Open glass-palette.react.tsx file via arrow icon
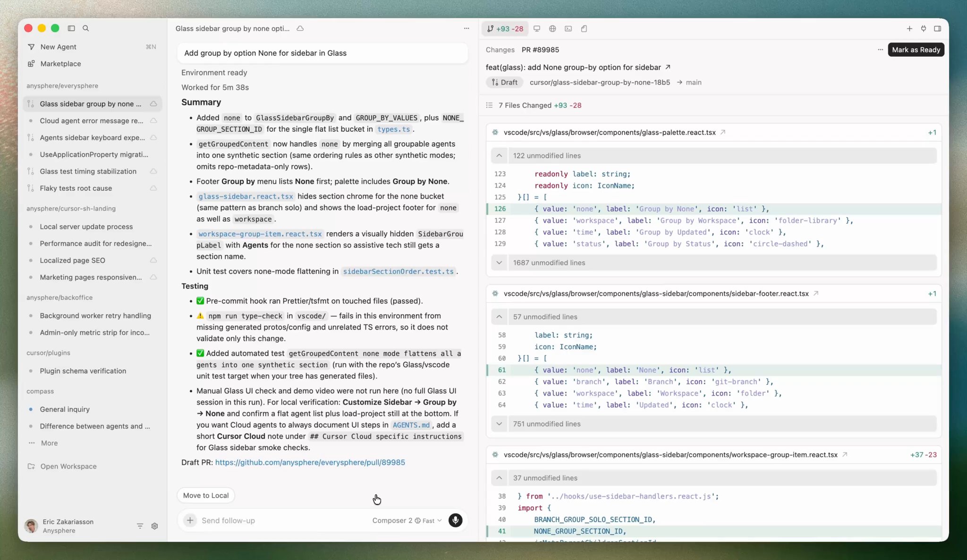Viewport: 967px width, 560px height. pyautogui.click(x=722, y=133)
